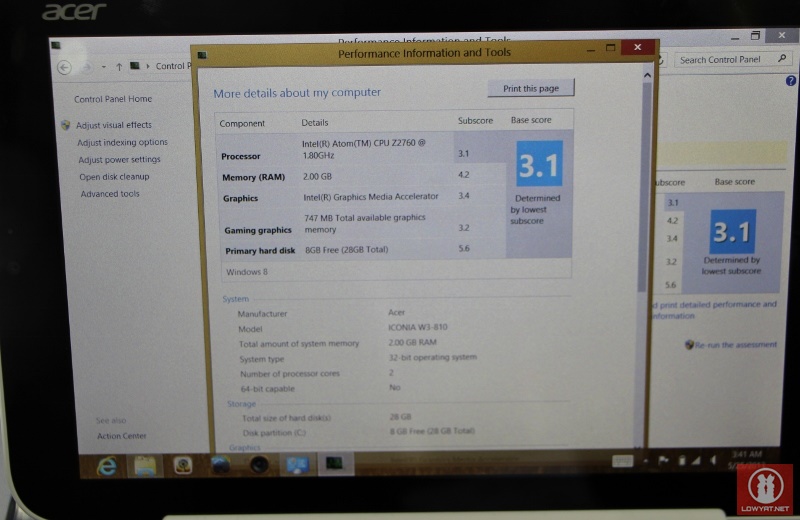The height and width of the screenshot is (520, 800).
Task: Click the Subscore column header in details window
Action: [x=475, y=121]
